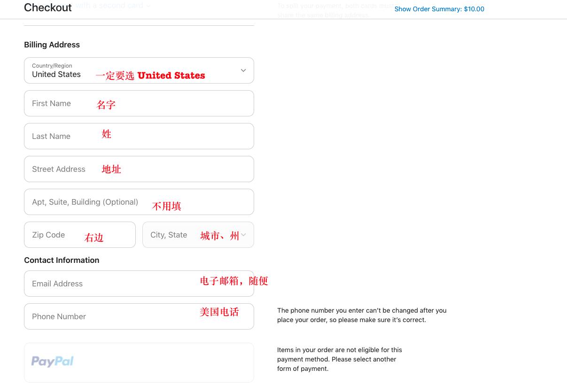Focus the Zip Code input

pos(79,235)
